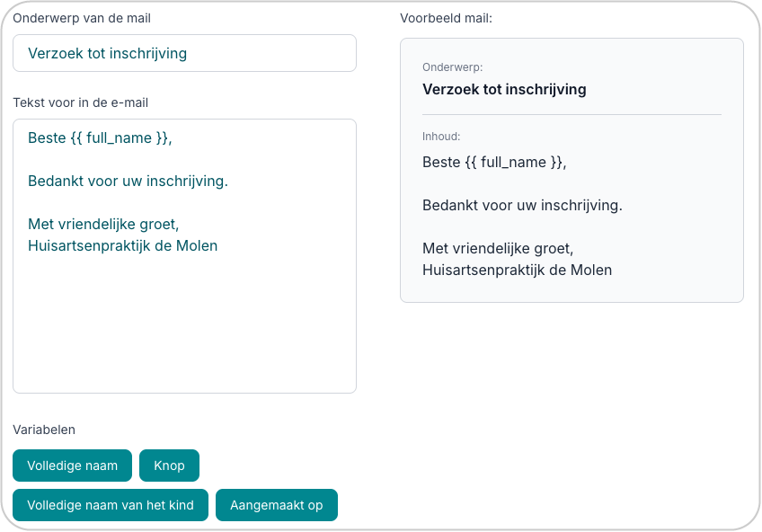Click the 'Onderwerp:' label in preview
This screenshot has height=532, width=762.
pyautogui.click(x=453, y=67)
